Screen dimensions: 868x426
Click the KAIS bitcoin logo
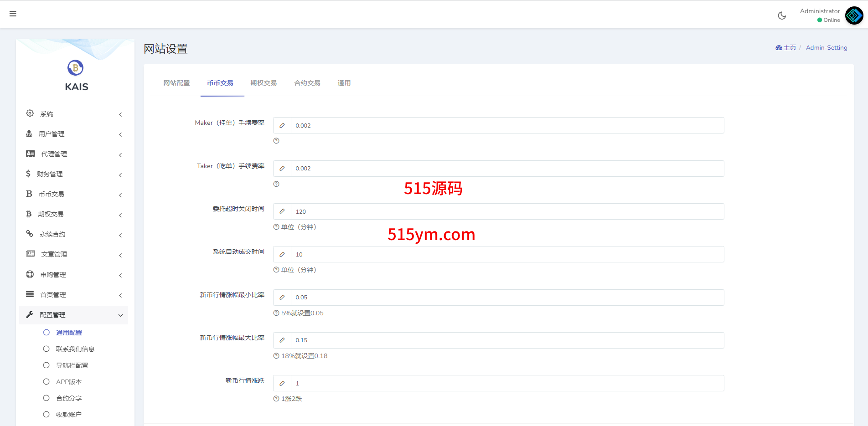76,68
